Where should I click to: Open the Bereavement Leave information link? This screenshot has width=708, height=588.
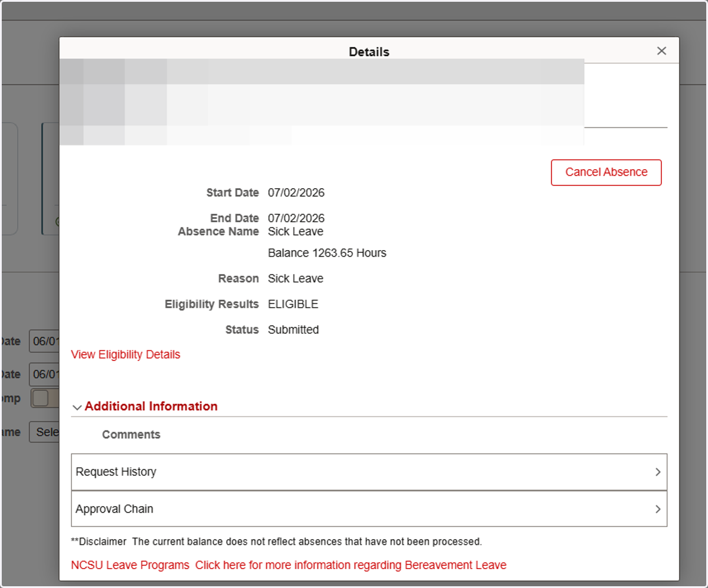pyautogui.click(x=351, y=565)
